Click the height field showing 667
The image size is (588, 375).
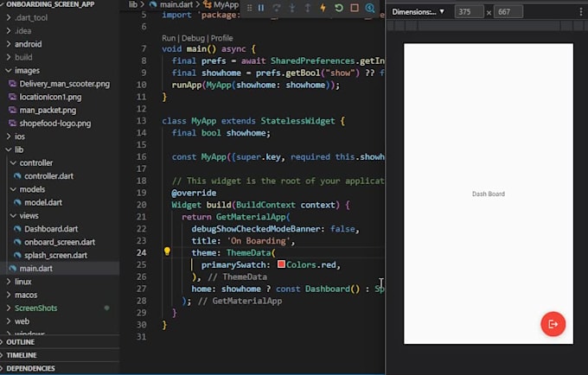tap(508, 12)
